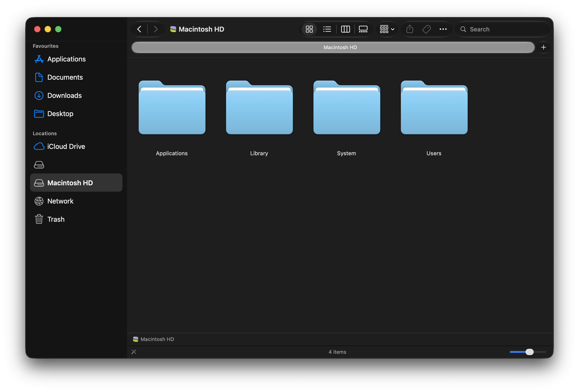The image size is (579, 392).
Task: Open Network in the sidebar
Action: click(x=76, y=201)
